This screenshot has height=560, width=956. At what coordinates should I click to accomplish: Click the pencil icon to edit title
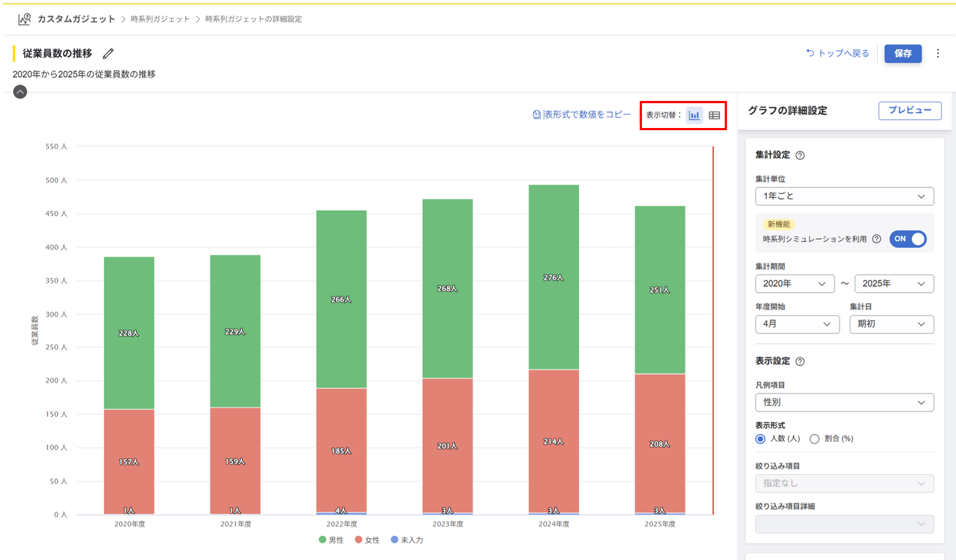[108, 54]
